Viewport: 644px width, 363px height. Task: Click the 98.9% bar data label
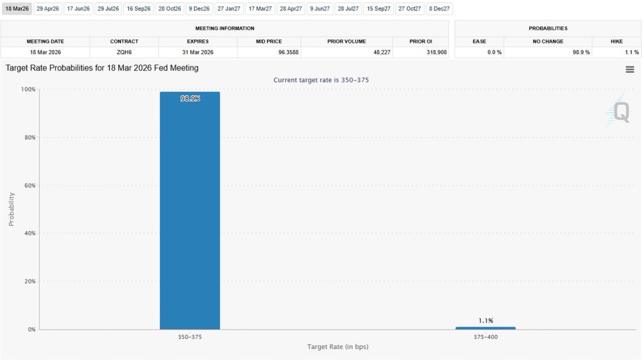(x=190, y=99)
